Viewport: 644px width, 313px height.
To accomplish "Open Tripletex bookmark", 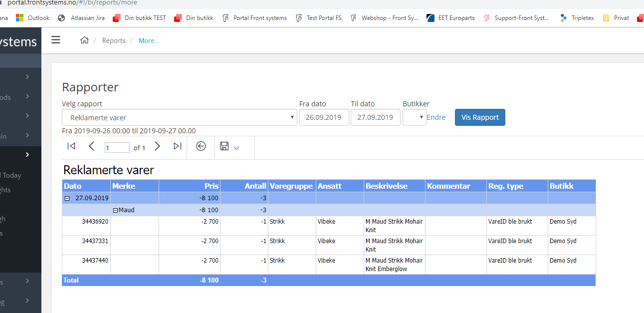I will click(x=577, y=18).
